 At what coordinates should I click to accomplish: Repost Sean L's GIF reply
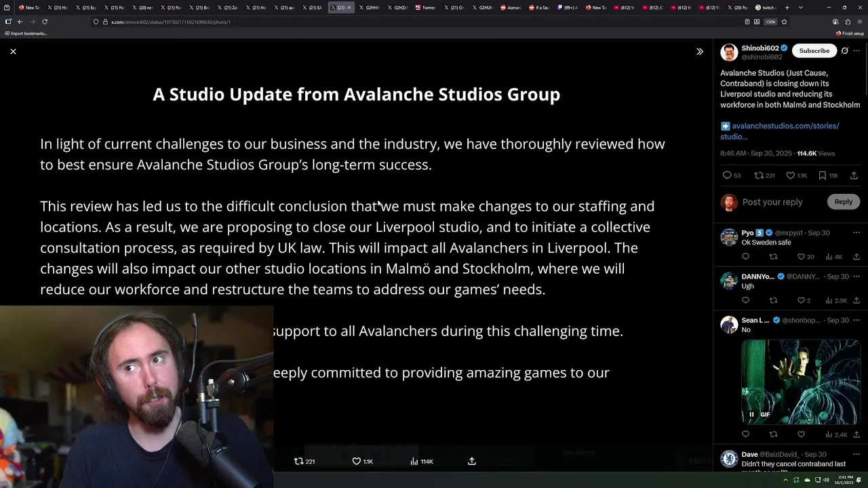click(773, 434)
